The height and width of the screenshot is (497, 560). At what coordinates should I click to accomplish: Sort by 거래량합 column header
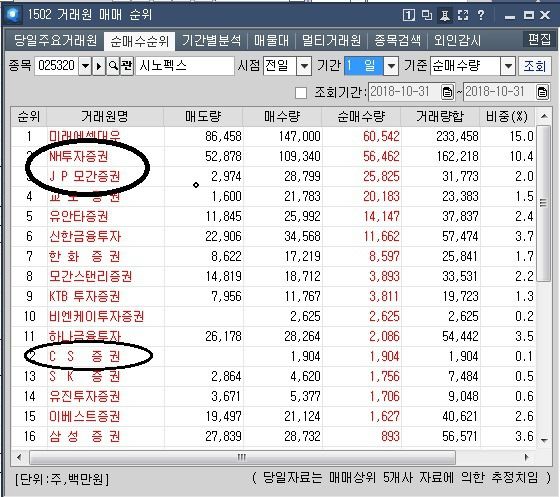[440, 116]
